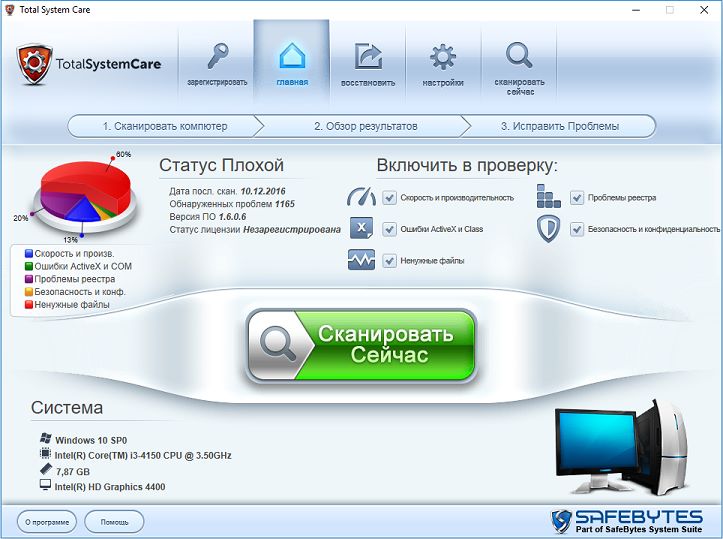This screenshot has height=539, width=723.
Task: Toggle Скорость и производительность checkbox
Action: [x=389, y=198]
